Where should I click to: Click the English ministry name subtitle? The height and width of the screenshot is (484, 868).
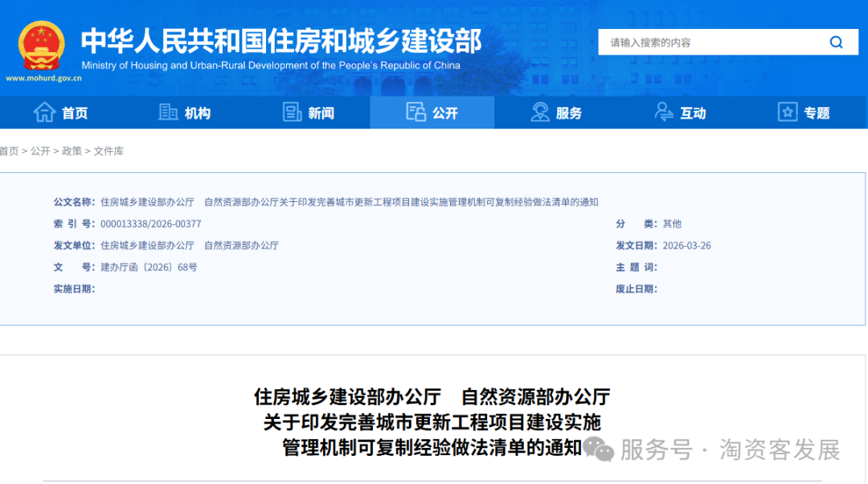pyautogui.click(x=271, y=65)
